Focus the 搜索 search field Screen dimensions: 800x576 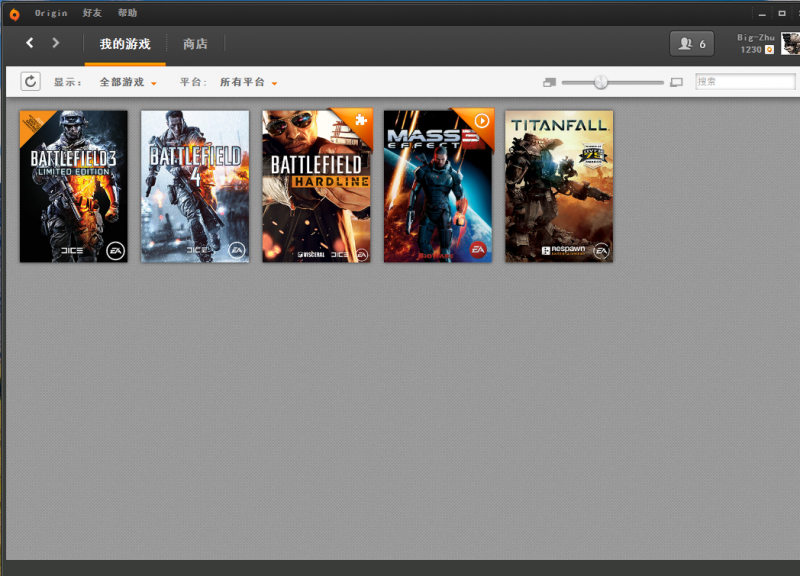coord(745,82)
